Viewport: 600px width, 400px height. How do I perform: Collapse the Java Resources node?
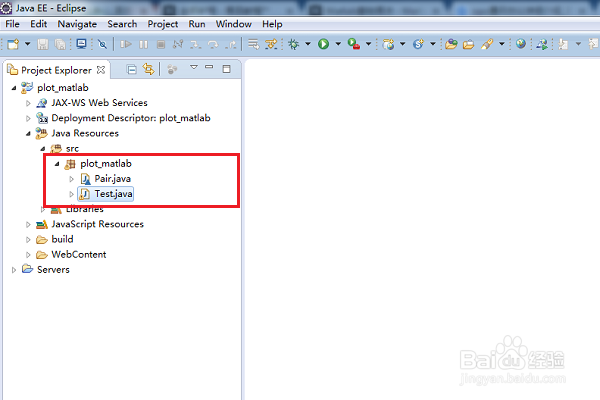pos(28,134)
